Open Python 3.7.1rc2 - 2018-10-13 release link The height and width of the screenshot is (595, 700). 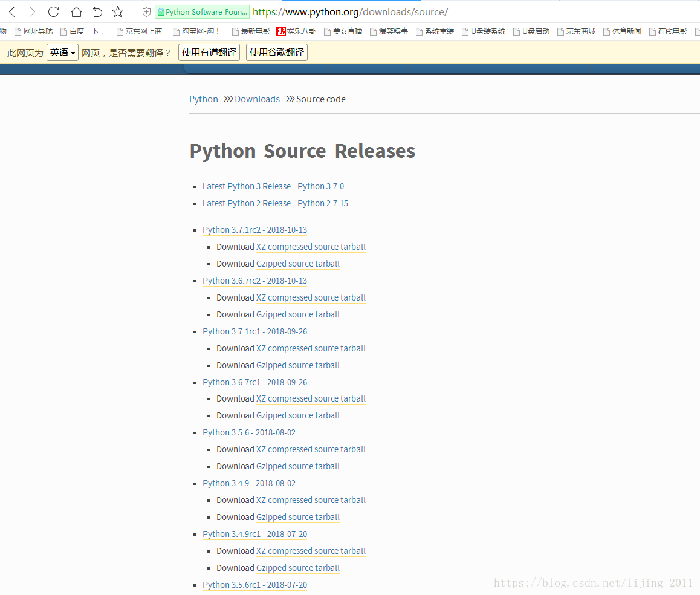tap(255, 230)
